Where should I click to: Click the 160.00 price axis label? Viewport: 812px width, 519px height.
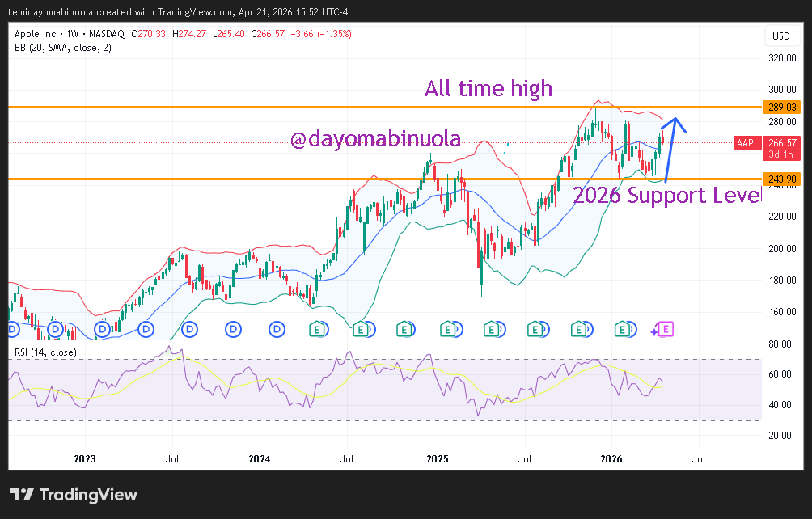tap(782, 311)
